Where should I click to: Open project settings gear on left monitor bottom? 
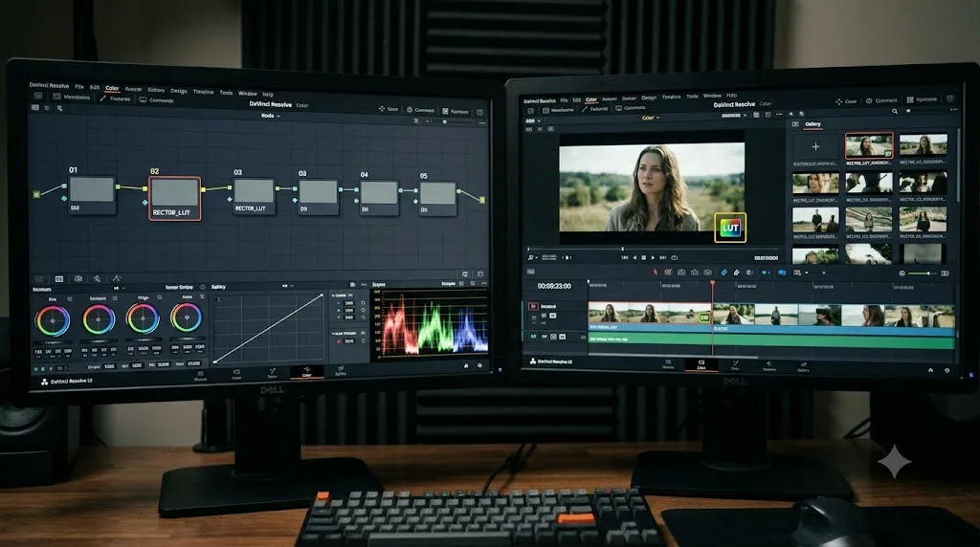coord(480,366)
